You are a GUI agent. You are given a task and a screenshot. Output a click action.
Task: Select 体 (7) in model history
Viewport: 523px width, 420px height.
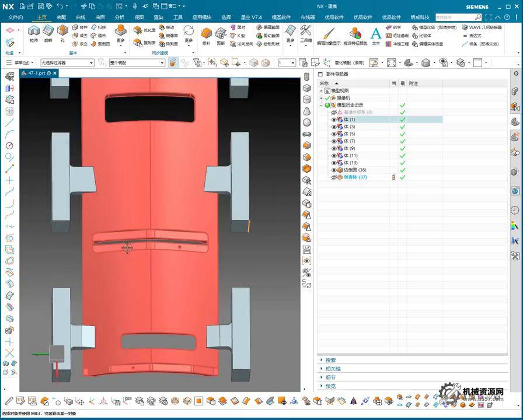click(x=350, y=141)
